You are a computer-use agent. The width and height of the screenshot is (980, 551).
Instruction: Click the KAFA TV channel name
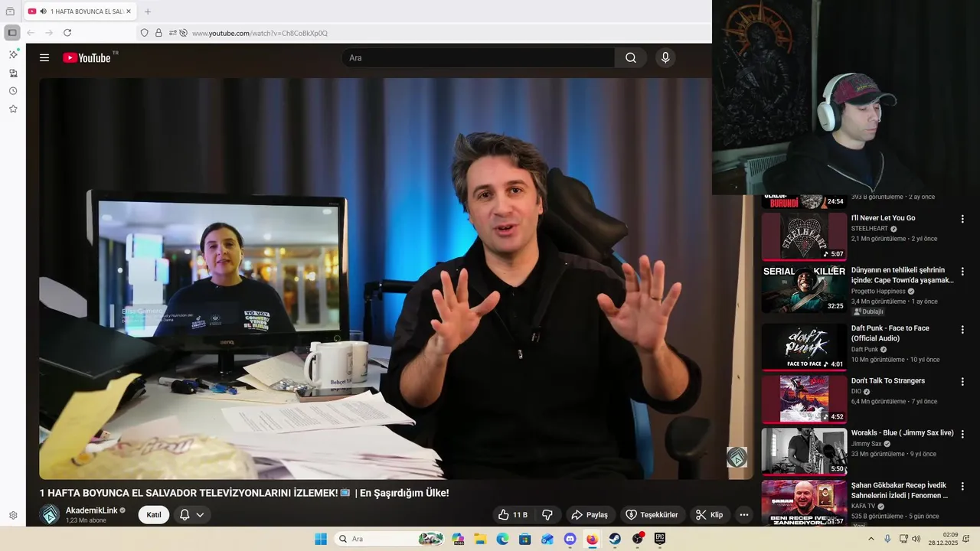point(864,507)
